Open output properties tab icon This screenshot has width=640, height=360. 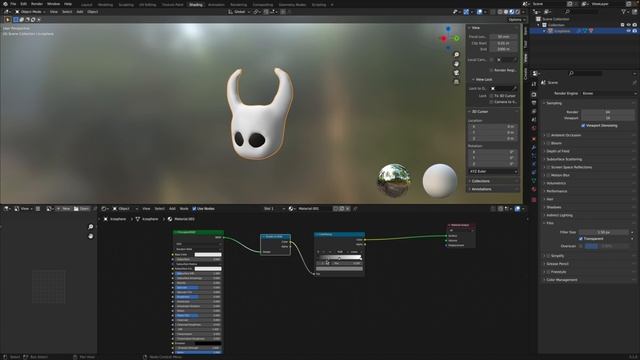(x=533, y=103)
